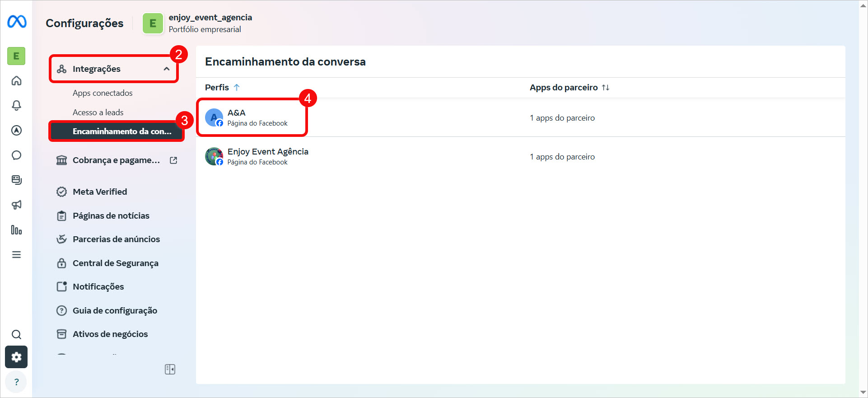
Task: Select the Enjoy Event Agência page row
Action: [521, 157]
